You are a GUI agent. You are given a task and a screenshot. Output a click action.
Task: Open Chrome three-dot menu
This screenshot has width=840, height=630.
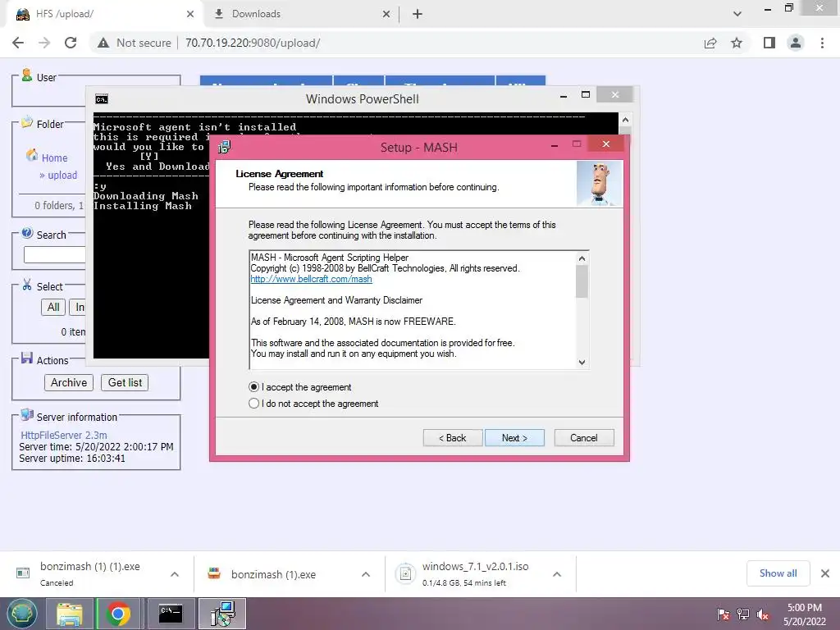822,43
